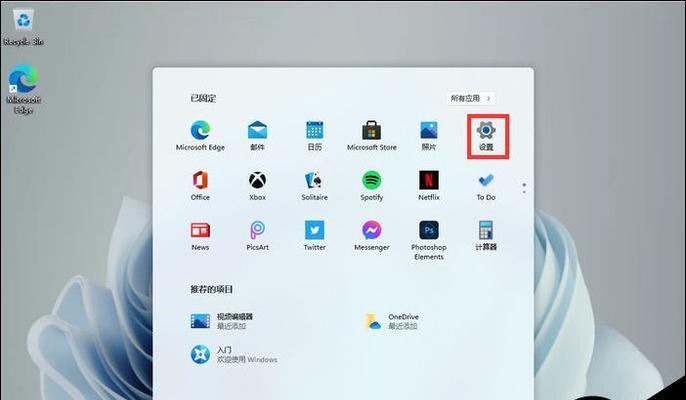Open the 计算器 Calculator
Screen dimensions: 686x400
coord(486,236)
